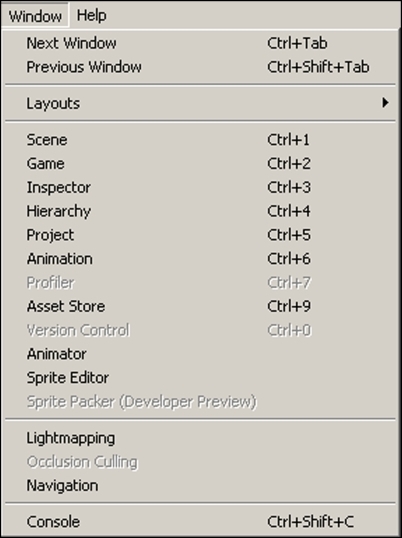Click the Layouts submenu arrow
This screenshot has height=538, width=402.
point(386,103)
